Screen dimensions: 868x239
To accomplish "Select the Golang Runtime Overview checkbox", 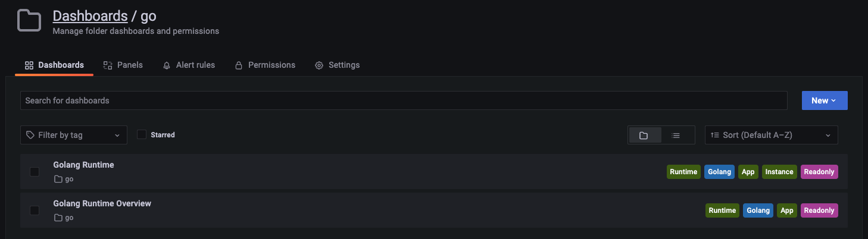I will (x=35, y=210).
